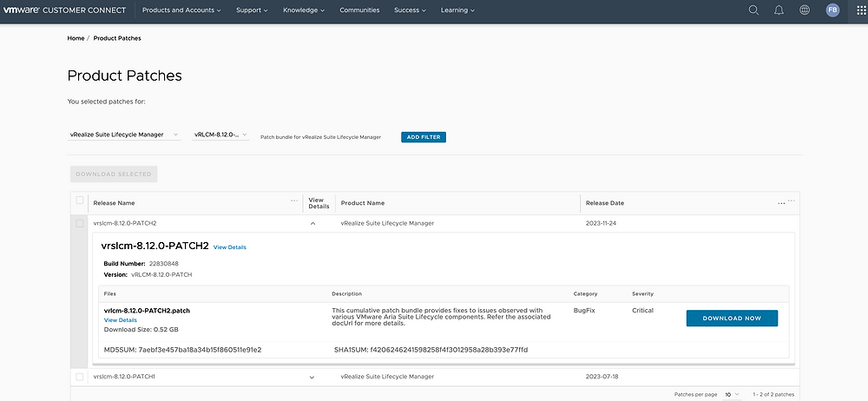Click the BugFix category value
This screenshot has height=401, width=868.
coord(584,311)
